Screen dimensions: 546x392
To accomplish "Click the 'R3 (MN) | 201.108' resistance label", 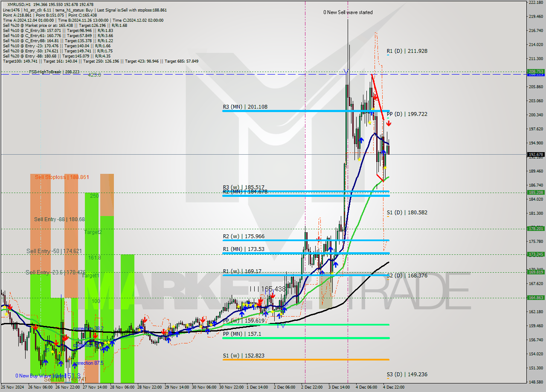I will (245, 107).
